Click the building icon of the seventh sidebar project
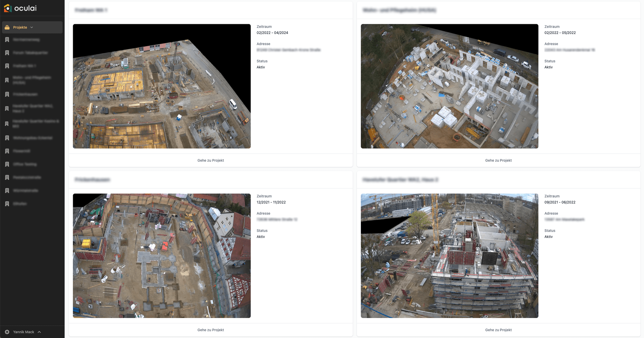The height and width of the screenshot is (338, 644). (7, 124)
